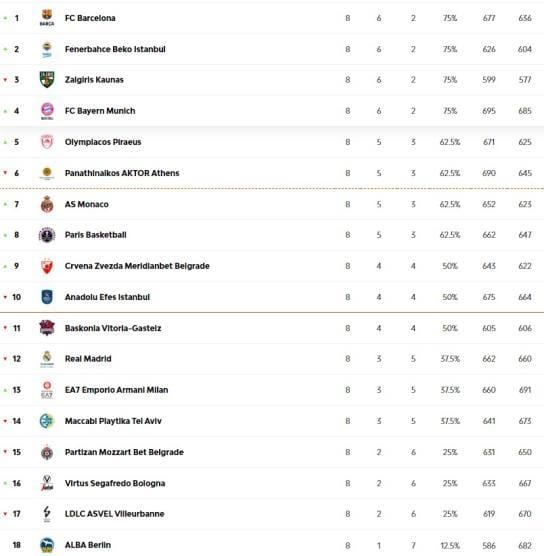Select the Virtus Segafredo Bologna team name
The width and height of the screenshot is (544, 556).
point(115,483)
